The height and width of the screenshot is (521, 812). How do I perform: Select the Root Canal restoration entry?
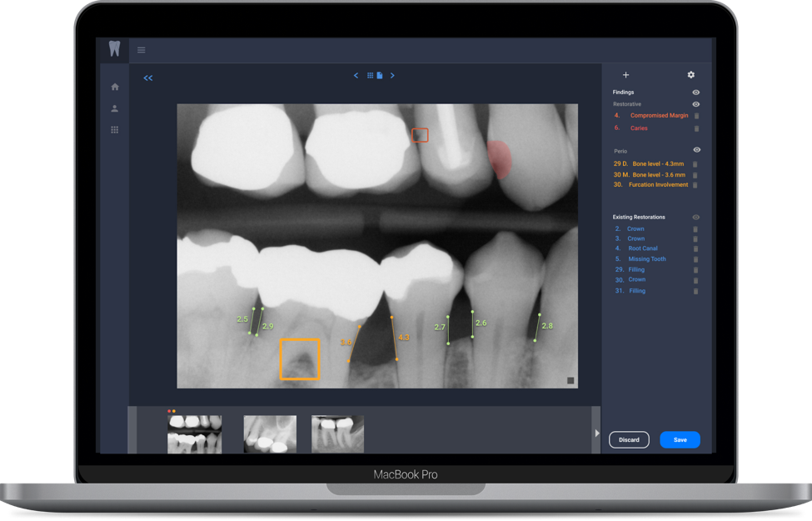(x=641, y=248)
